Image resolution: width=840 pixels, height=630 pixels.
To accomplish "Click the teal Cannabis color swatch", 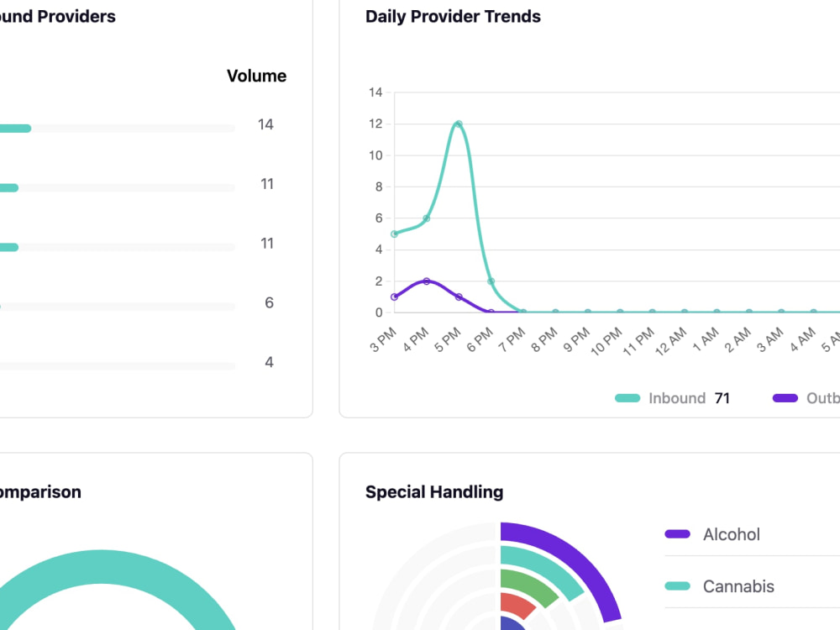I will tap(677, 586).
